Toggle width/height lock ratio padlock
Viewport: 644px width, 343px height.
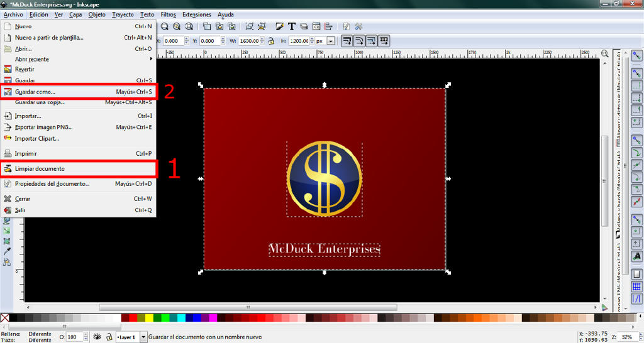pos(271,41)
